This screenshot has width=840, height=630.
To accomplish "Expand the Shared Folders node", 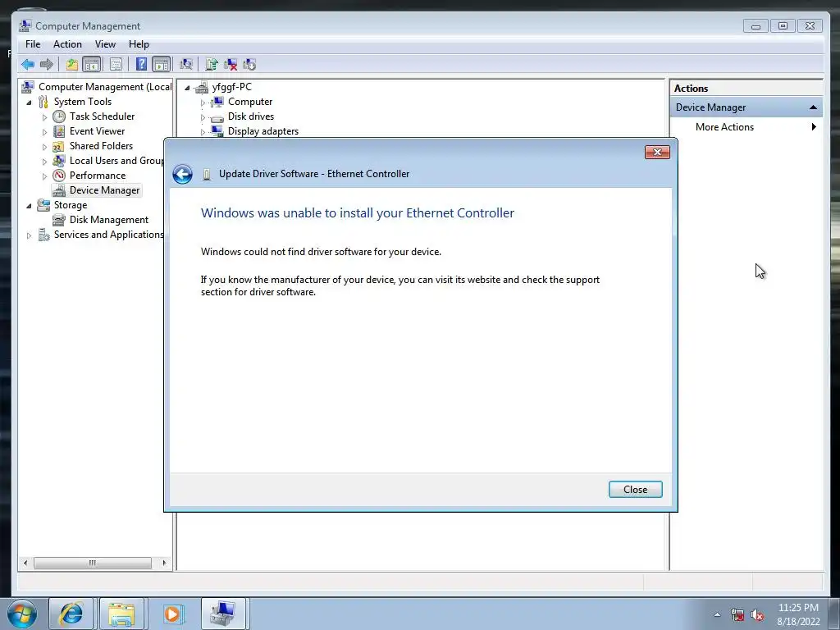I will point(44,146).
